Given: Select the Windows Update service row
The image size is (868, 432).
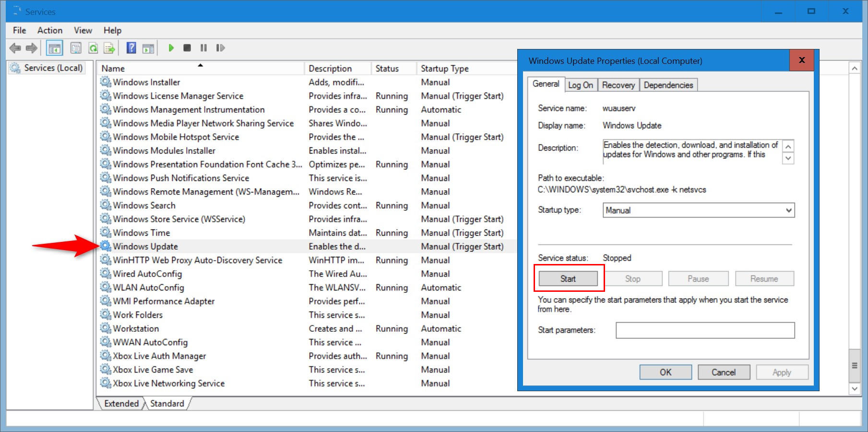Looking at the screenshot, I should pyautogui.click(x=307, y=246).
